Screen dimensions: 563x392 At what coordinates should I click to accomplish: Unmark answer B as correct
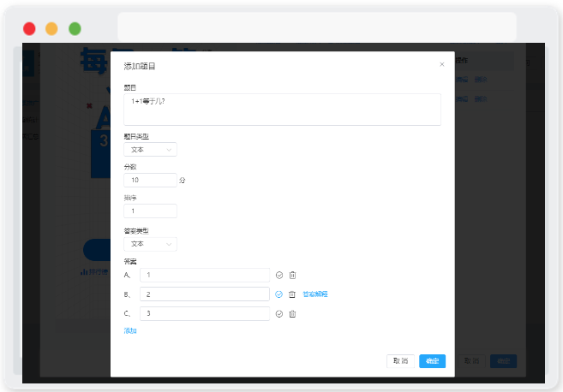pos(279,294)
